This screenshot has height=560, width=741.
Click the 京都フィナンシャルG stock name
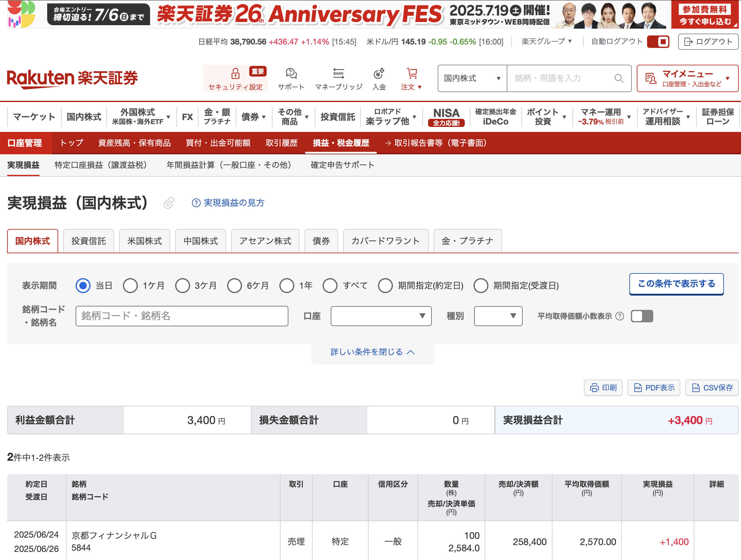pyautogui.click(x=114, y=535)
